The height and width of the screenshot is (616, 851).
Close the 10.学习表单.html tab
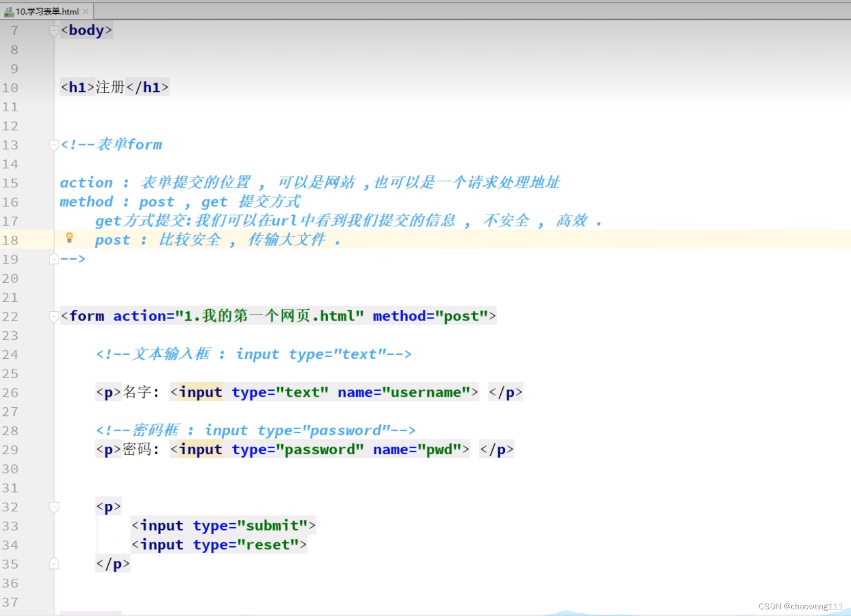85,11
